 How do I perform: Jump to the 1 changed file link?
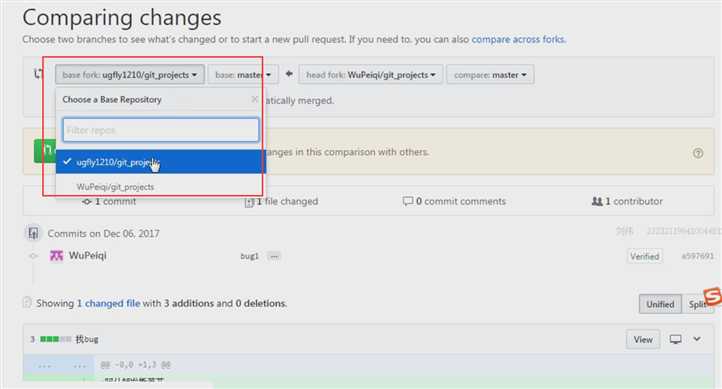click(109, 303)
